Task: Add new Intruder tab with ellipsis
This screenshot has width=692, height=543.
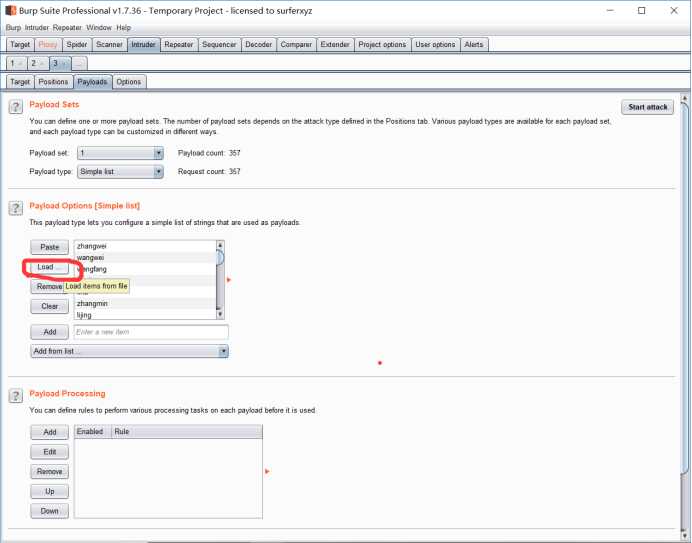Action: (x=79, y=64)
